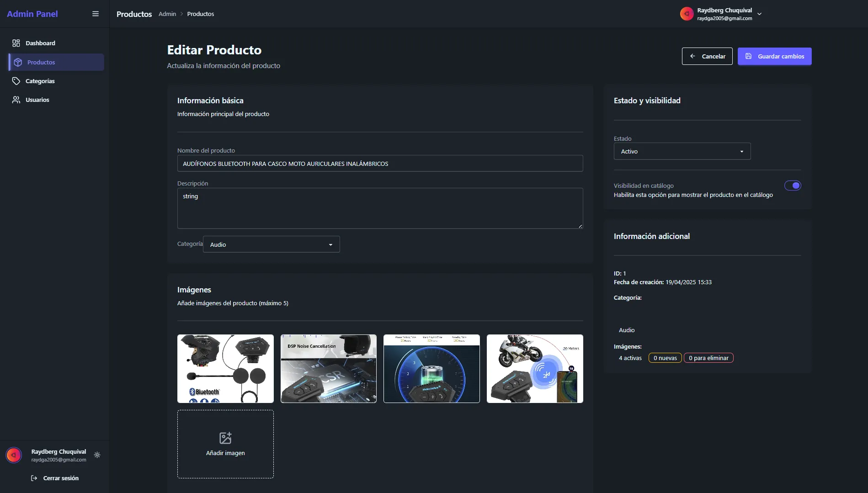Click the Usuarios people icon
The height and width of the screenshot is (493, 868).
tap(16, 100)
